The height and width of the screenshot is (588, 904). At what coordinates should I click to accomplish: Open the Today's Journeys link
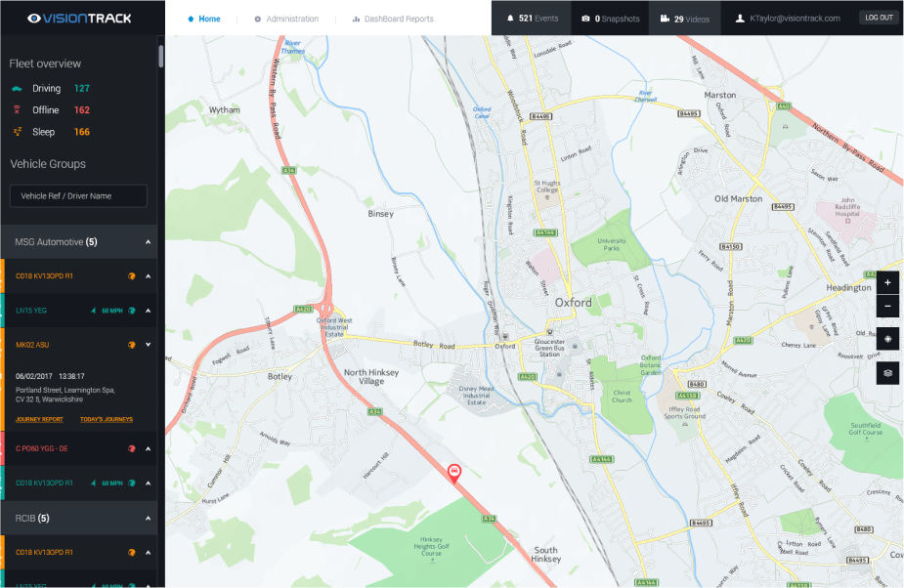coord(107,419)
